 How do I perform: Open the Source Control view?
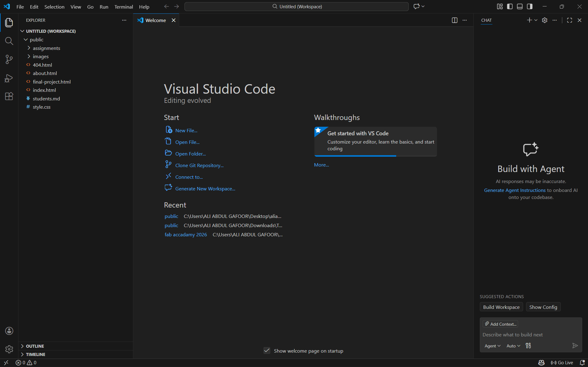(9, 59)
